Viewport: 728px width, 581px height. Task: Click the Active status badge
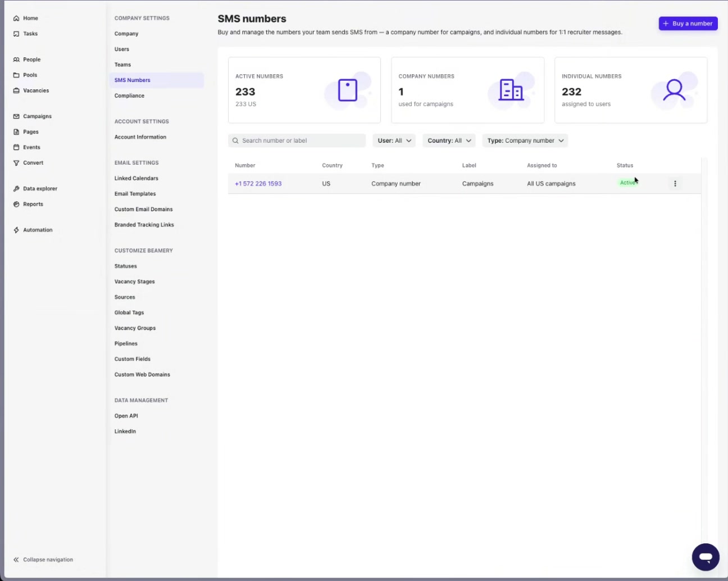628,183
